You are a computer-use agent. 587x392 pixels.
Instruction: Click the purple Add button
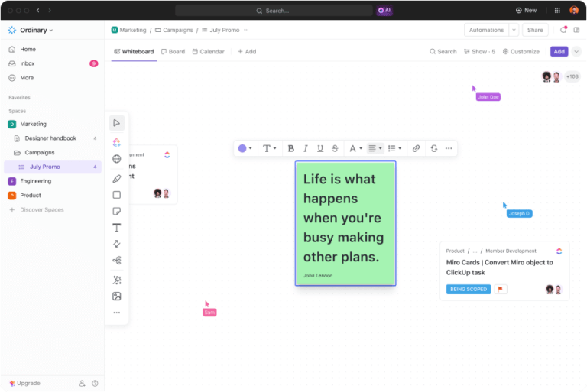click(559, 51)
